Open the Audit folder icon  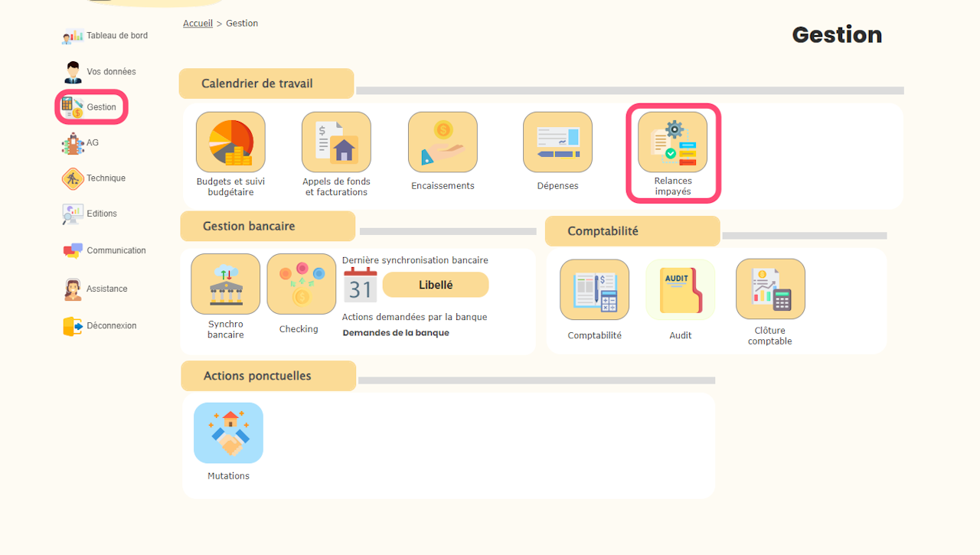(680, 289)
